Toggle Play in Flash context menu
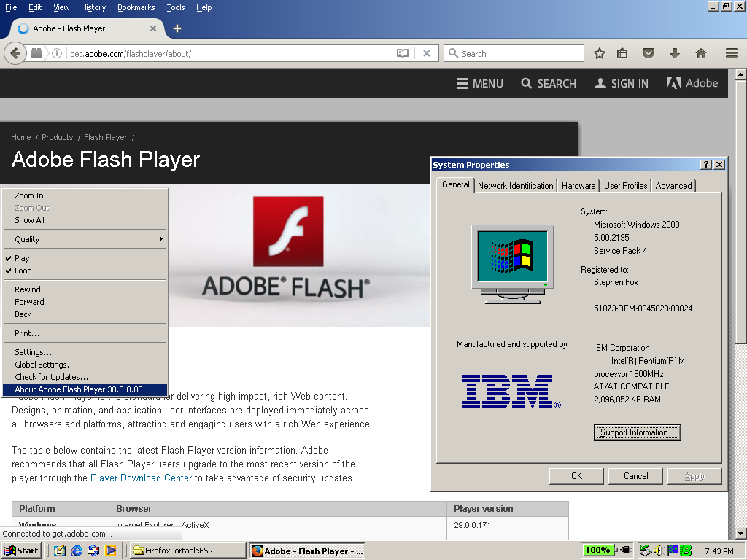Viewport: 747px width, 560px height. [22, 258]
